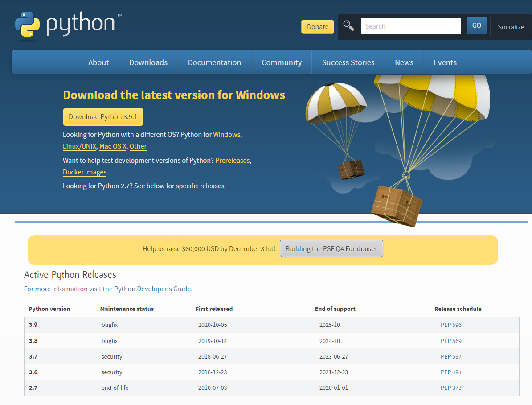Open the Success Stories menu item

tap(348, 62)
